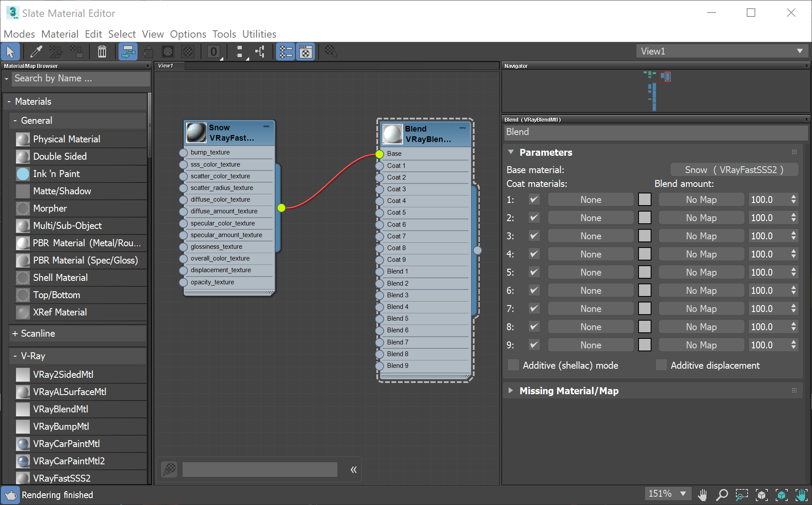Pick material from object with eyedropper
The height and width of the screenshot is (505, 812).
click(36, 51)
